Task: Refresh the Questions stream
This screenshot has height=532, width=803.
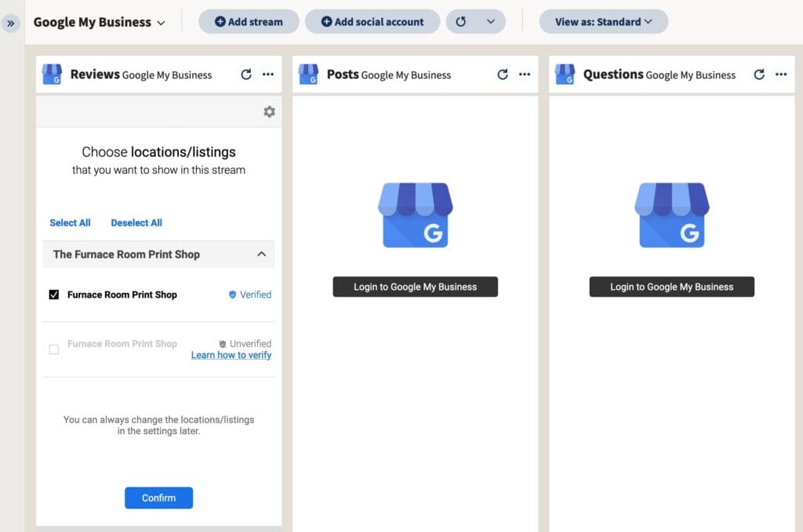Action: click(759, 74)
